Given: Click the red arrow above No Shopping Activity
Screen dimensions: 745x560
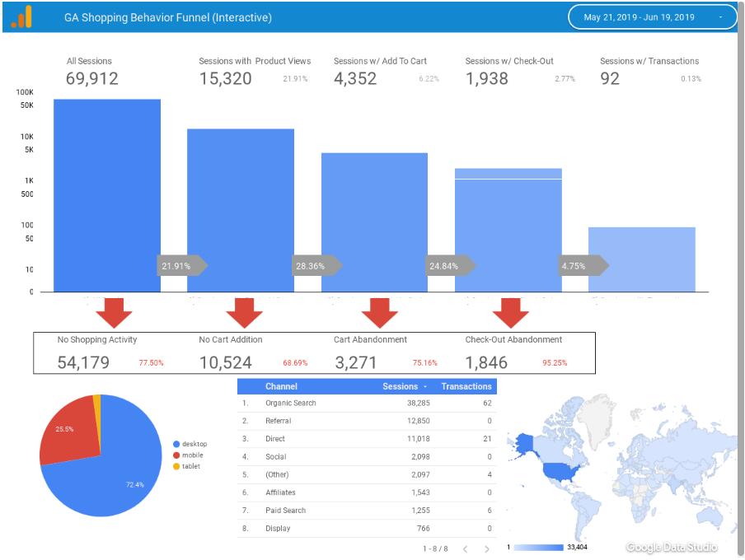Looking at the screenshot, I should pos(114,313).
